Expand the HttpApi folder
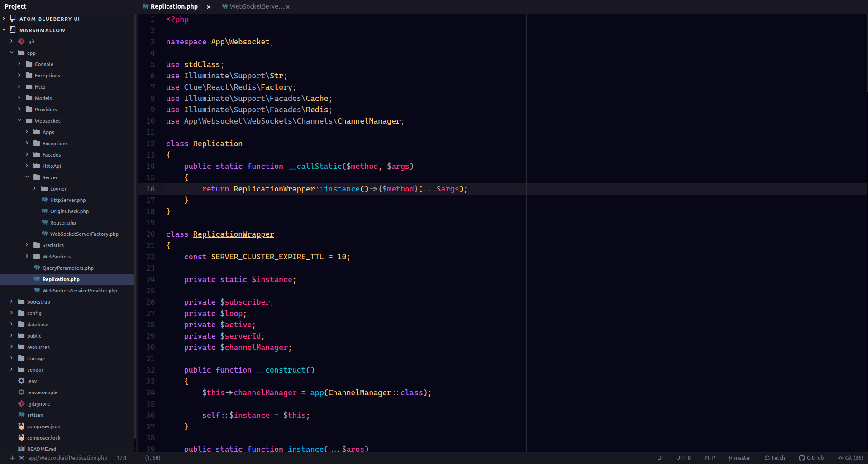Viewport: 868px width, 464px height. [27, 166]
